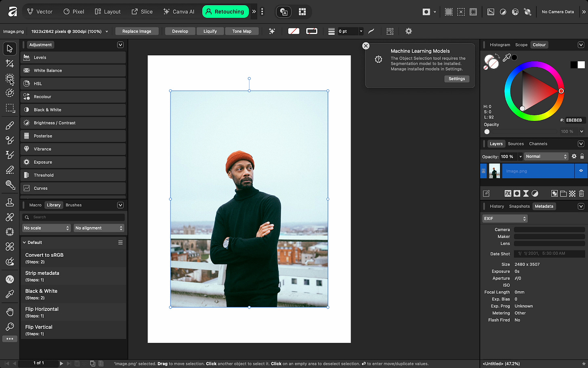Open the Curves adjustment

click(x=40, y=188)
